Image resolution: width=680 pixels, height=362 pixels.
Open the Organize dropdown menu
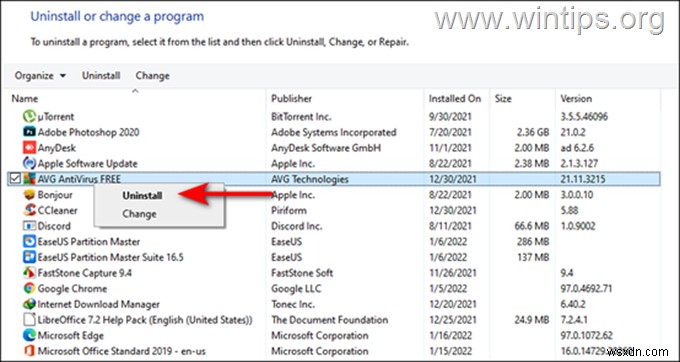coord(40,75)
